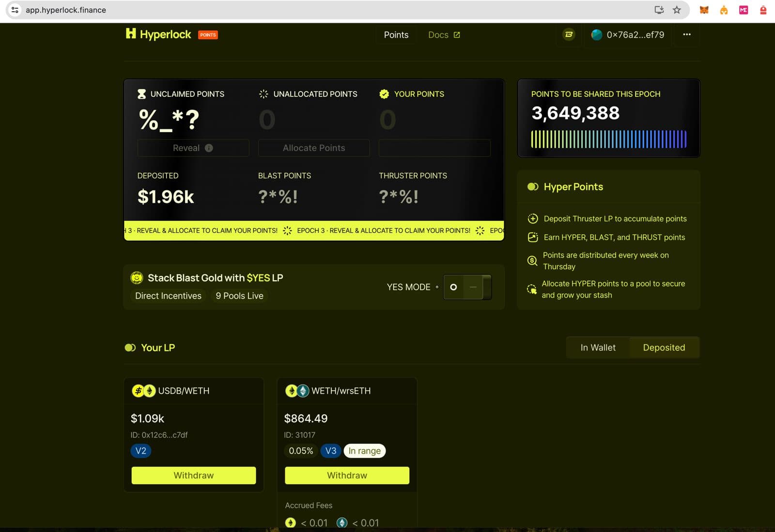This screenshot has width=775, height=532.
Task: Click the epoch points progress bar
Action: (x=609, y=139)
